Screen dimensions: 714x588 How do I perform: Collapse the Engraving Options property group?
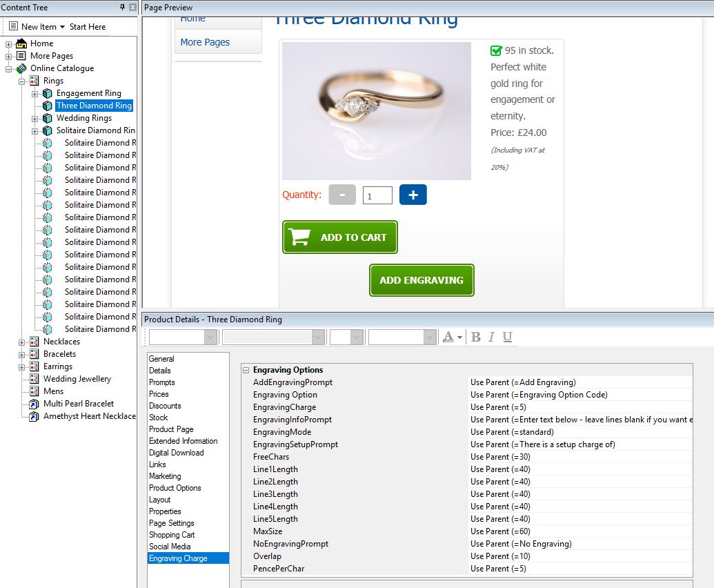tap(246, 370)
